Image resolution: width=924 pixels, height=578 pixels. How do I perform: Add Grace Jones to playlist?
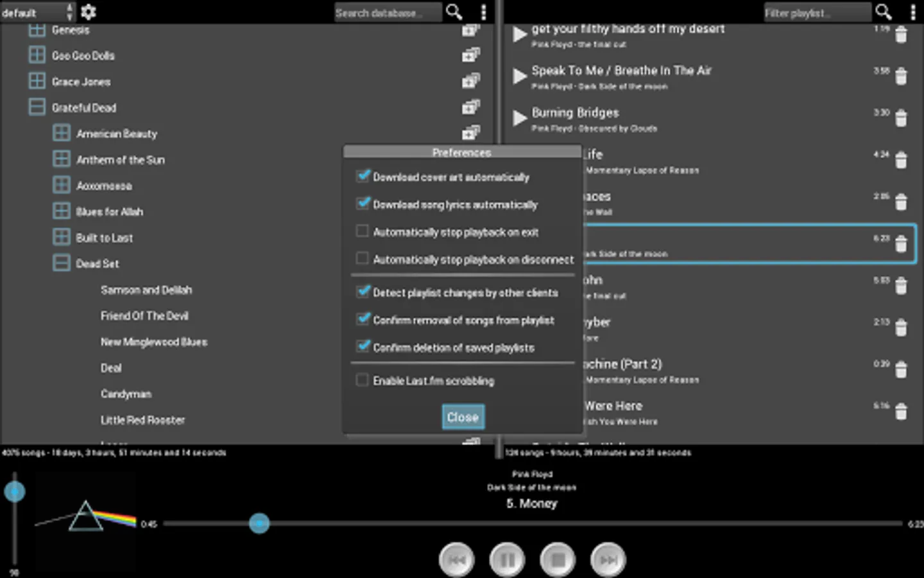(471, 81)
